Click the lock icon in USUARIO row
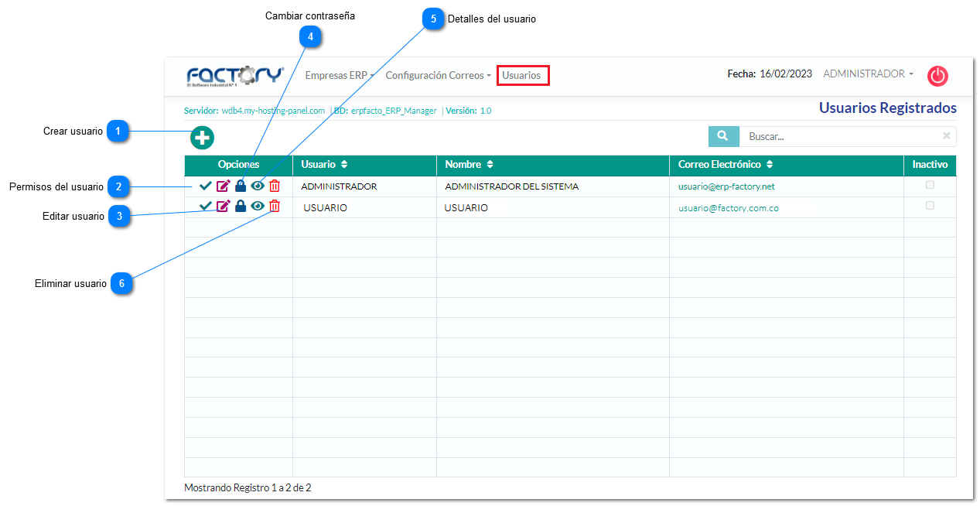Viewport: 980px width, 506px height. point(241,207)
